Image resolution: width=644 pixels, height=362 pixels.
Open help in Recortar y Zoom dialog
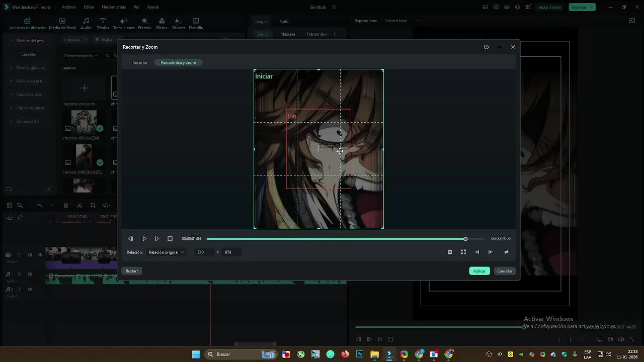click(486, 47)
